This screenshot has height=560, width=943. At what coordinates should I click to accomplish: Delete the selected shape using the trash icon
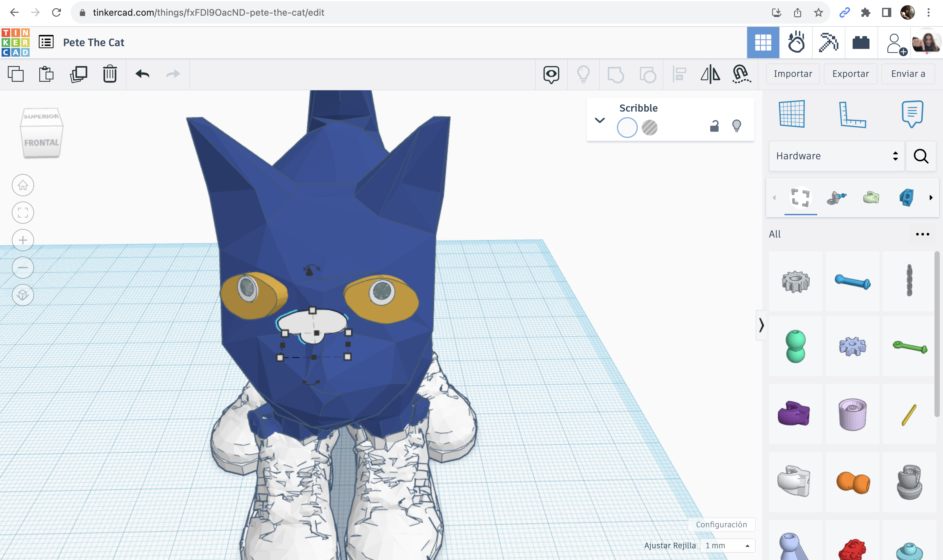(x=109, y=74)
